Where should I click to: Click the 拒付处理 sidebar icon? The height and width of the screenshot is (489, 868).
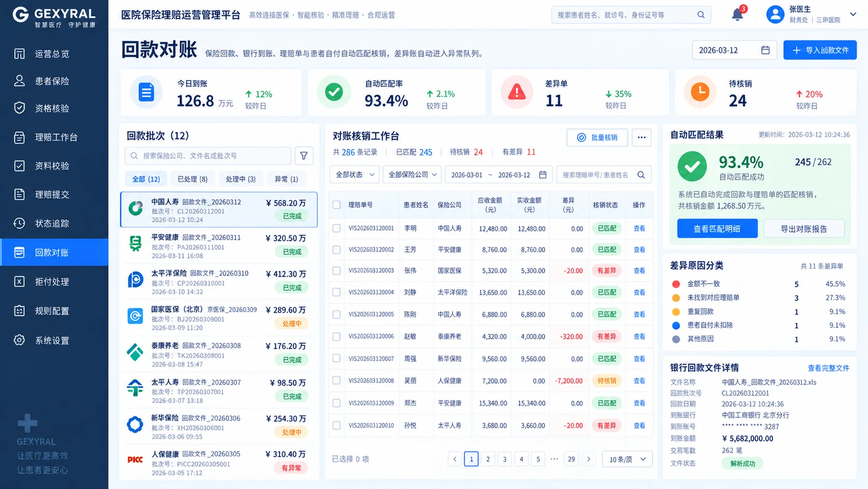pyautogui.click(x=19, y=282)
